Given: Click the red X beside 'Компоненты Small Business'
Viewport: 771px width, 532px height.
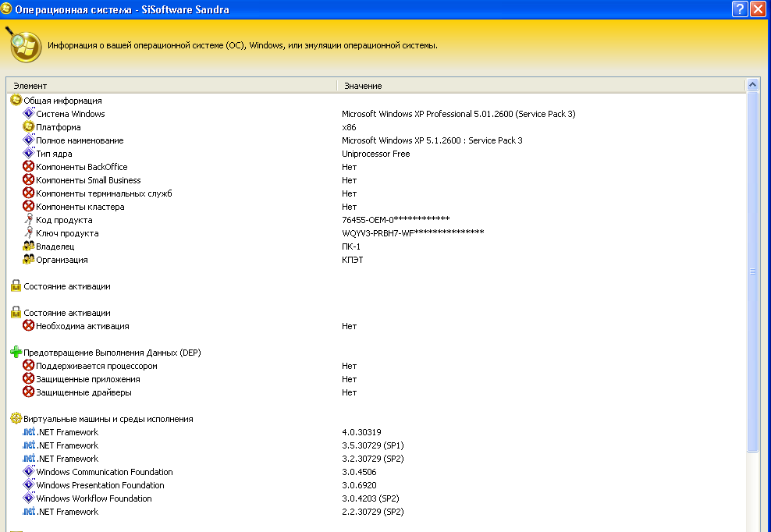Looking at the screenshot, I should [x=29, y=179].
